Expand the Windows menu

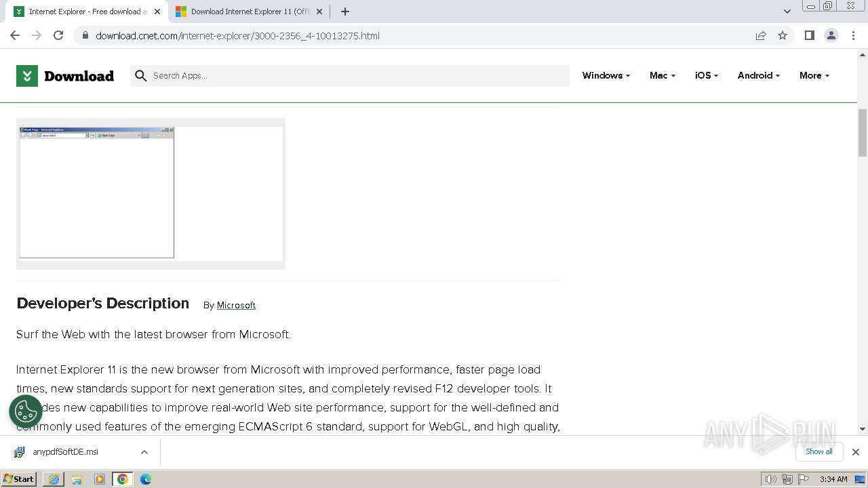point(606,75)
